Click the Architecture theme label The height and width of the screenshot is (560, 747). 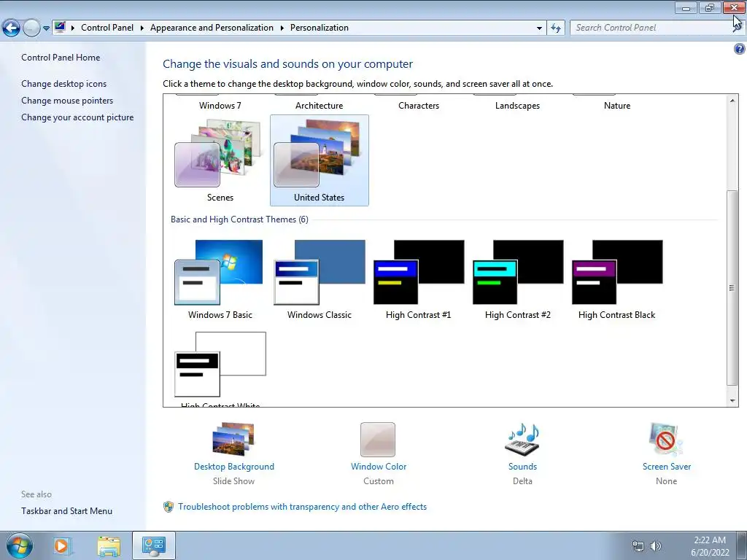320,106
